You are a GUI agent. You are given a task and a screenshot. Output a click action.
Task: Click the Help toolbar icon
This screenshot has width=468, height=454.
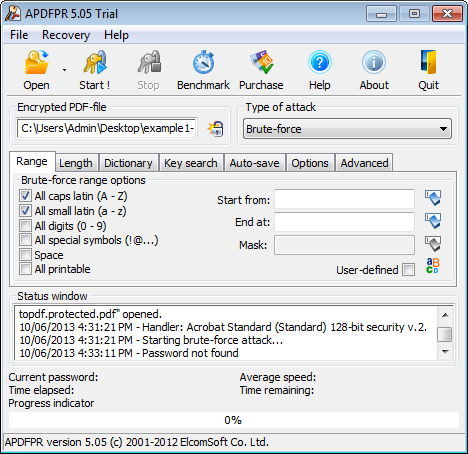point(319,62)
